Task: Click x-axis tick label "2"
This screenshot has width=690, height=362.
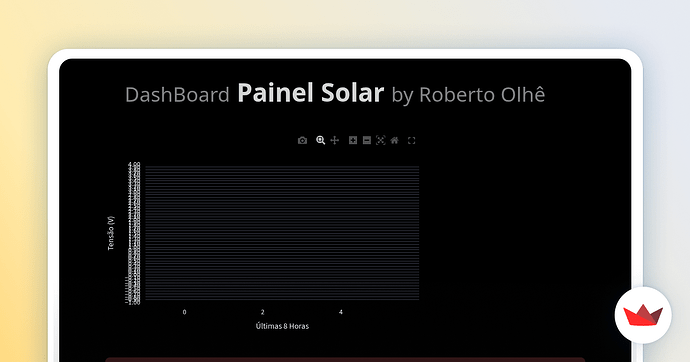Action: click(263, 312)
